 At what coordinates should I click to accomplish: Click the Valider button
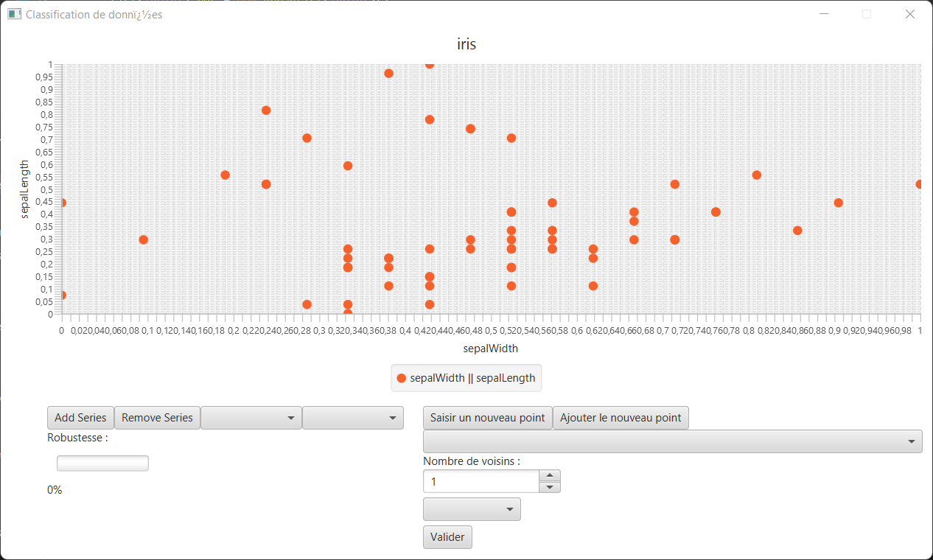pos(447,537)
